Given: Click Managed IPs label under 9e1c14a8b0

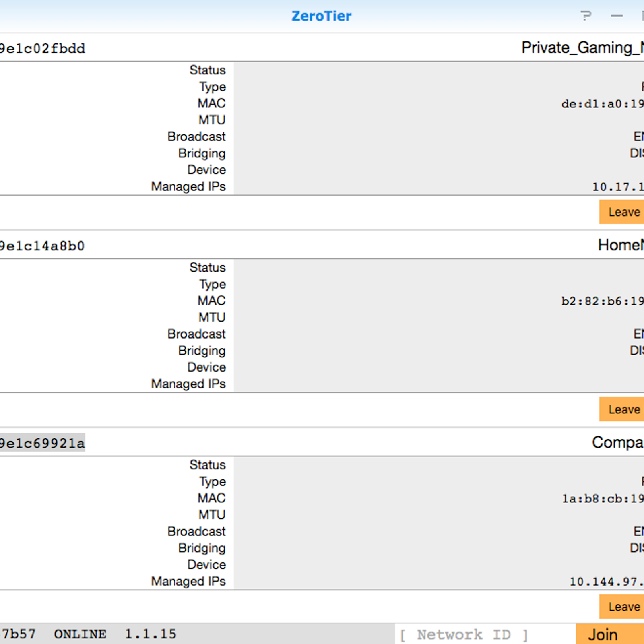Looking at the screenshot, I should click(188, 384).
